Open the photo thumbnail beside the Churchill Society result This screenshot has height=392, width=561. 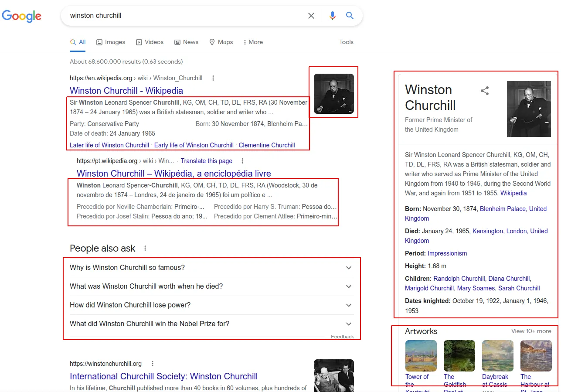(x=334, y=375)
